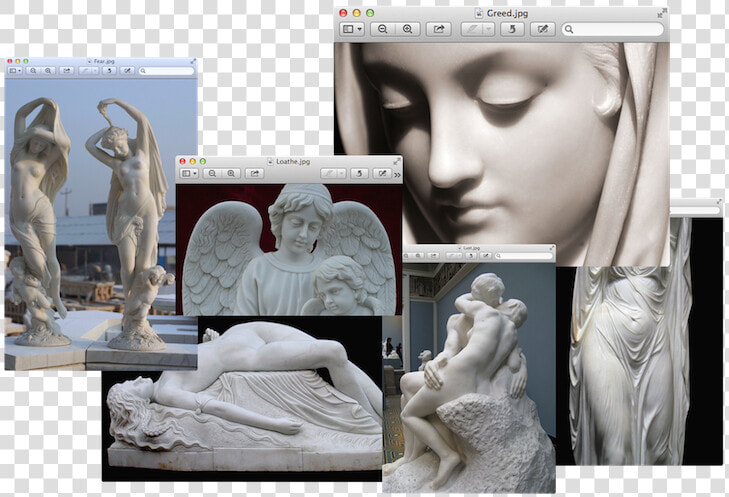Minimize the Loathe.jpg window

tap(192, 161)
